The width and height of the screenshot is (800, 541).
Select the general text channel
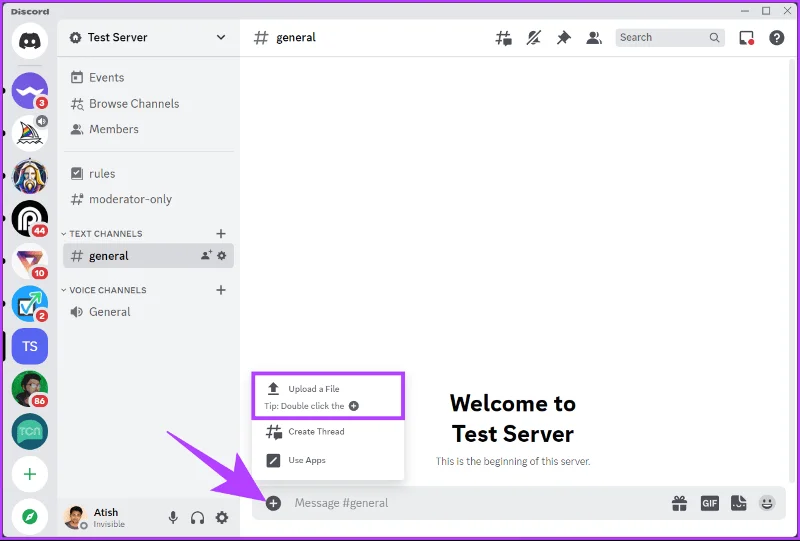(x=148, y=256)
